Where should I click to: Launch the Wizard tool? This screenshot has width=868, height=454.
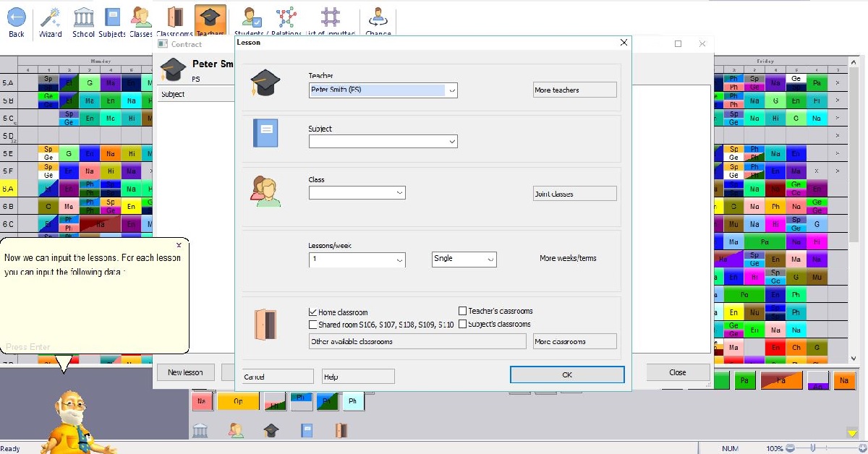point(51,18)
